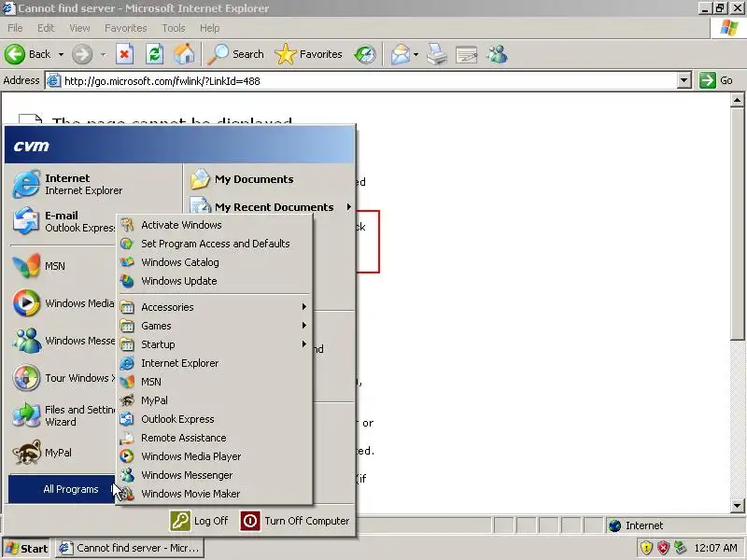Go to Home via house icon

(184, 54)
